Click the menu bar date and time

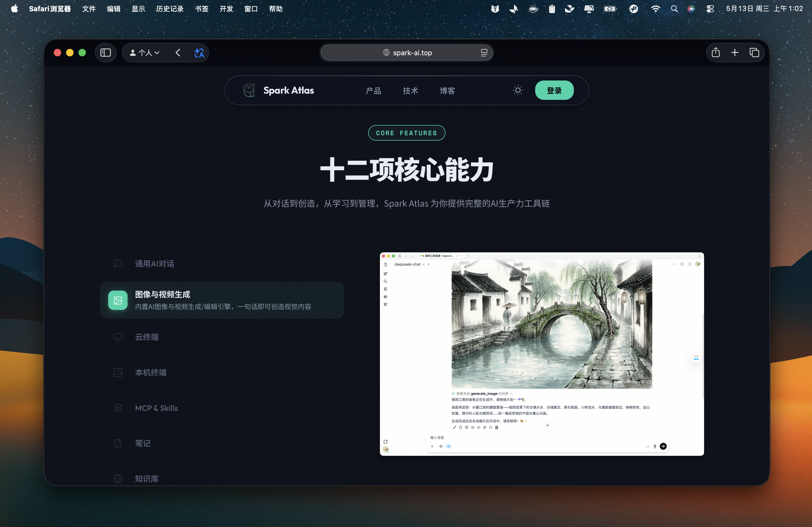pyautogui.click(x=764, y=9)
